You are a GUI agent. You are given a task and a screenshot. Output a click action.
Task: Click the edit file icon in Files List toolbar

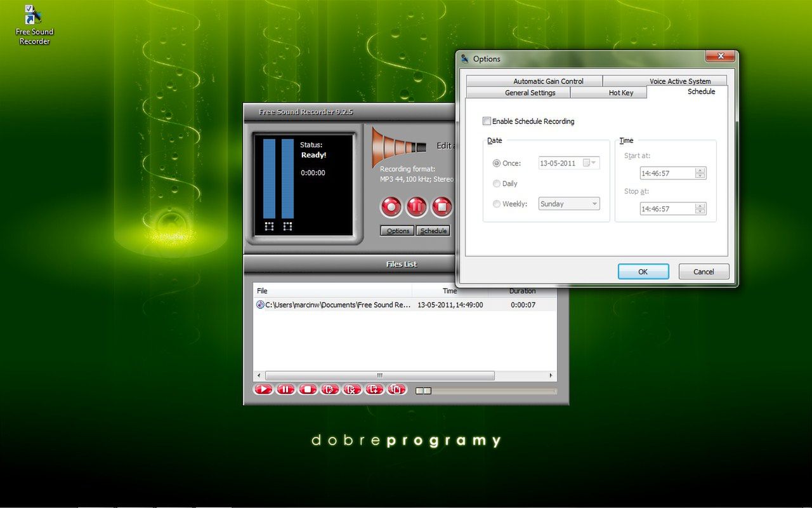[x=330, y=389]
